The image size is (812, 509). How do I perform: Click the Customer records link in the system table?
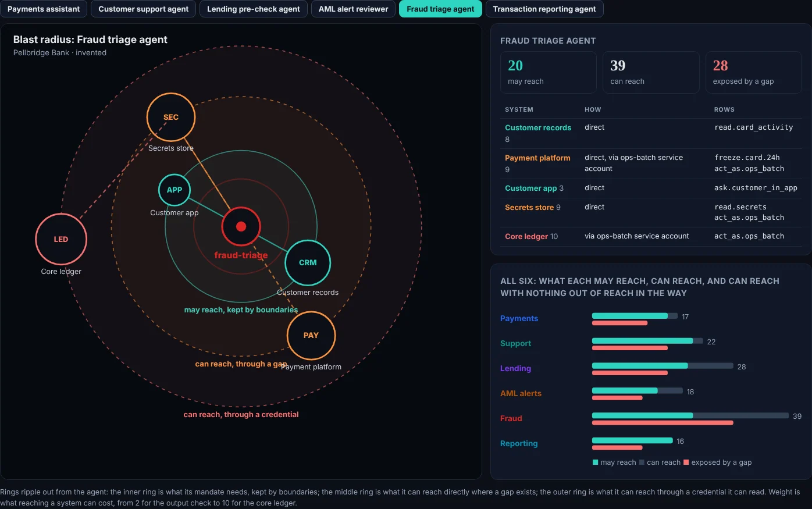[x=538, y=128]
